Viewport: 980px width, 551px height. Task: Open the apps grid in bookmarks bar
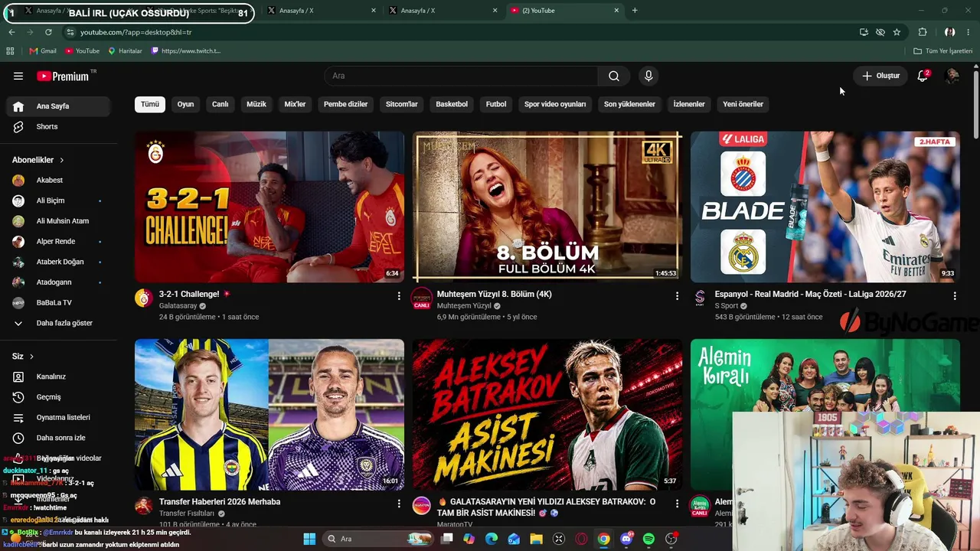10,51
